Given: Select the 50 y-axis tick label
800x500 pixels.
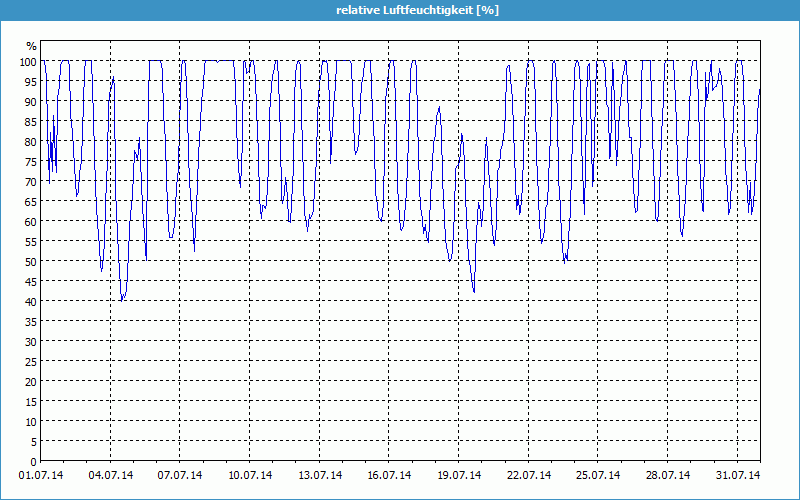Looking at the screenshot, I should coord(30,261).
